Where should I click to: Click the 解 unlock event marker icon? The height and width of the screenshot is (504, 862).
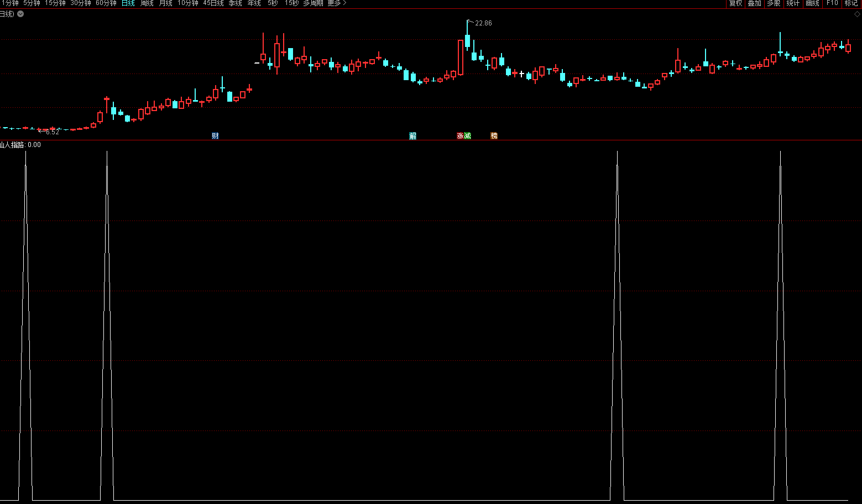(x=412, y=136)
